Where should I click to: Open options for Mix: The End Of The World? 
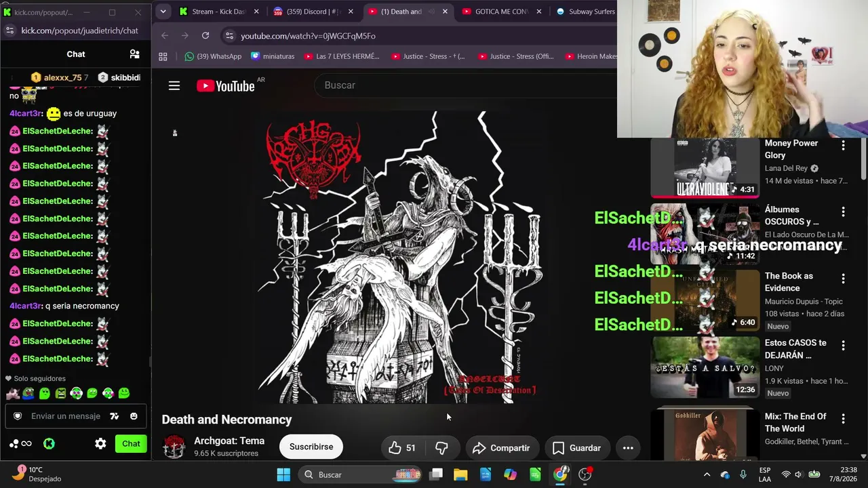(844, 419)
